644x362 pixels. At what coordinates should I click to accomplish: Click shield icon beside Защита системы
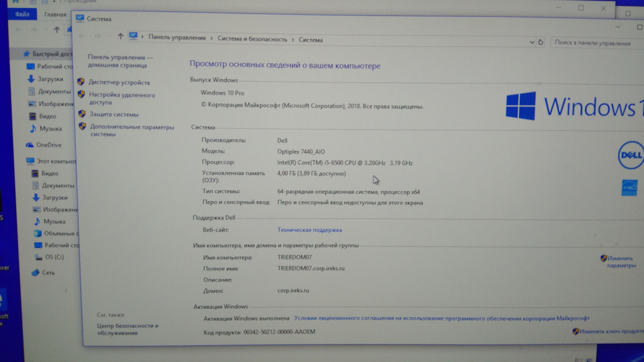click(x=82, y=114)
